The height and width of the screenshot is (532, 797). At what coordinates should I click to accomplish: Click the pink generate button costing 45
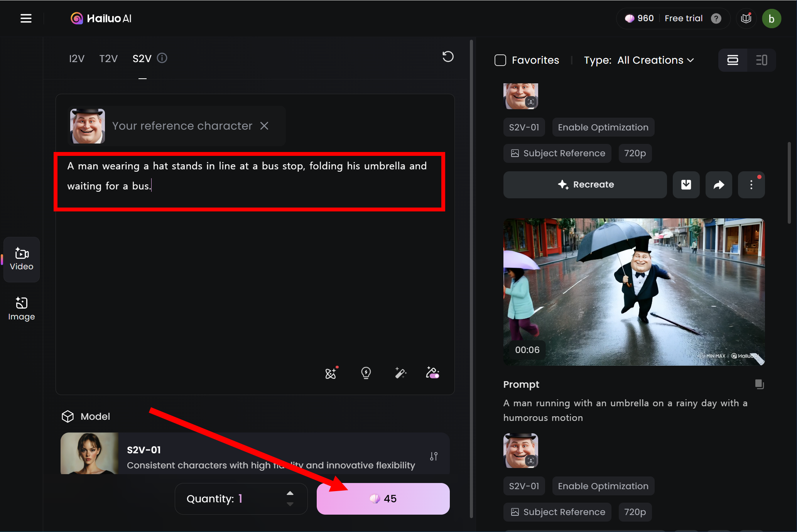[x=383, y=498]
